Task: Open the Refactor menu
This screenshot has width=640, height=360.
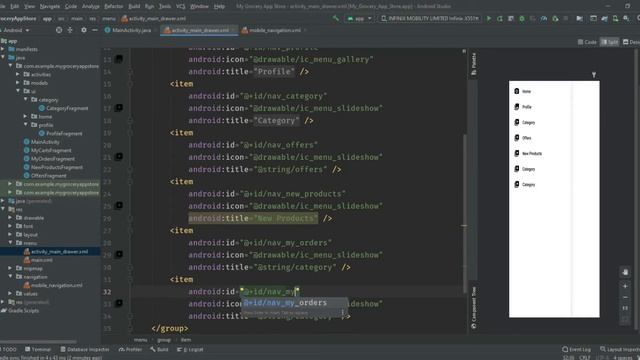Action: 113,6
